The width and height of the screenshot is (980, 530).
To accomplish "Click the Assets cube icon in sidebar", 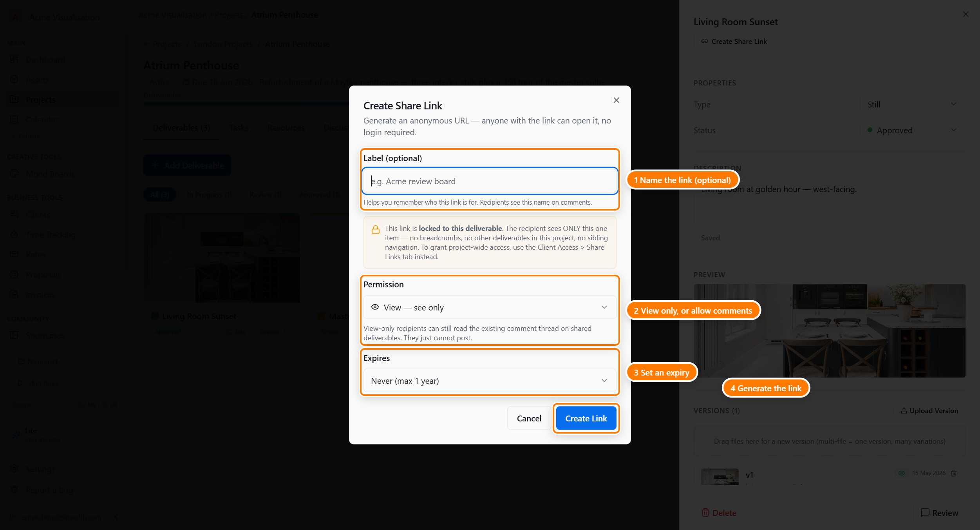I will (14, 80).
